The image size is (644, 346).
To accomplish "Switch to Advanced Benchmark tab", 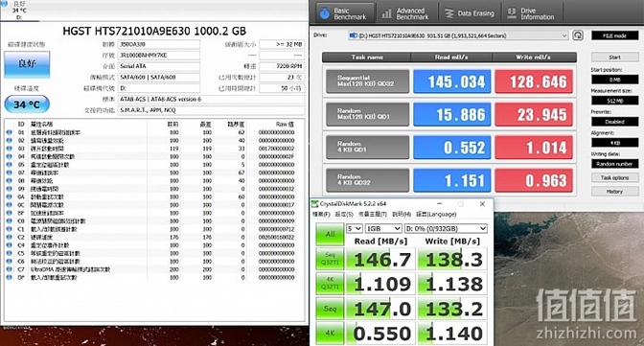I will coord(406,13).
